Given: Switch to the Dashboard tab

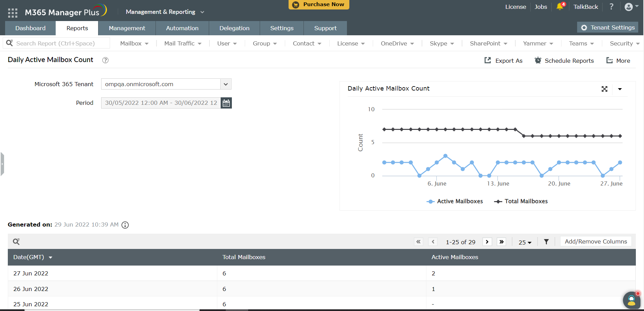Looking at the screenshot, I should tap(31, 28).
